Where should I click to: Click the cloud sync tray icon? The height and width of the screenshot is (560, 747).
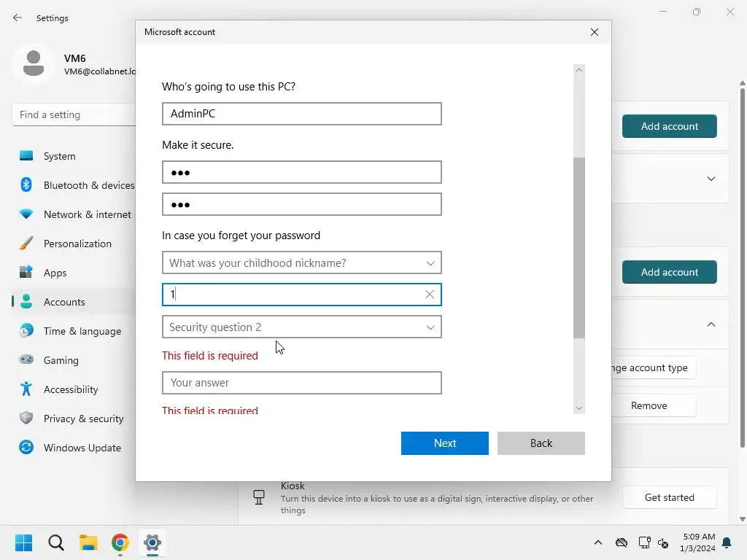coord(622,542)
